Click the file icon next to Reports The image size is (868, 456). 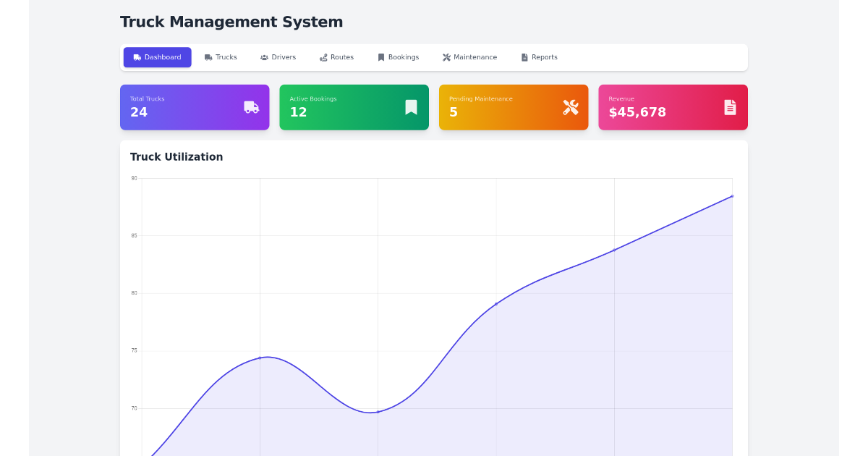(523, 56)
